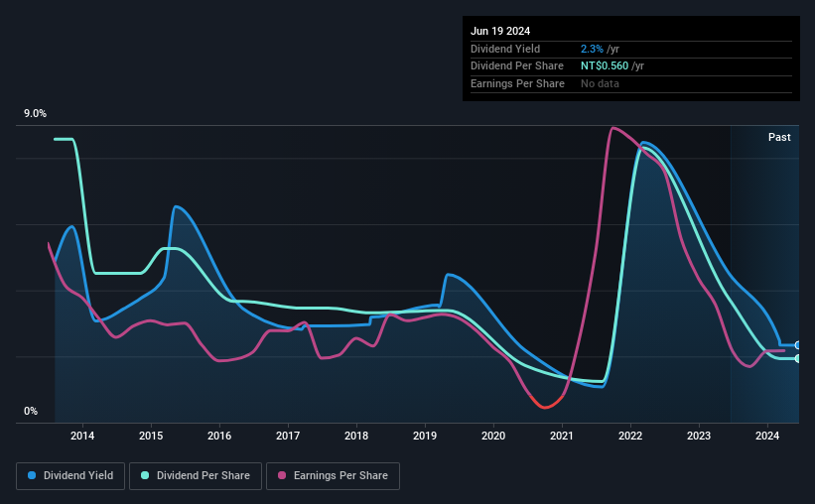This screenshot has height=504, width=815.
Task: Click the blue Dividend Yield endpoint marker
Action: click(x=797, y=345)
